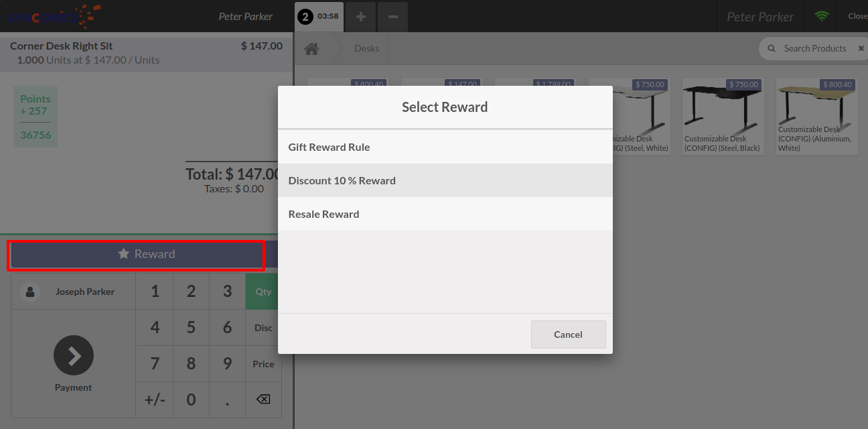Click the Desks category breadcrumb
This screenshot has width=868, height=429.
(366, 49)
